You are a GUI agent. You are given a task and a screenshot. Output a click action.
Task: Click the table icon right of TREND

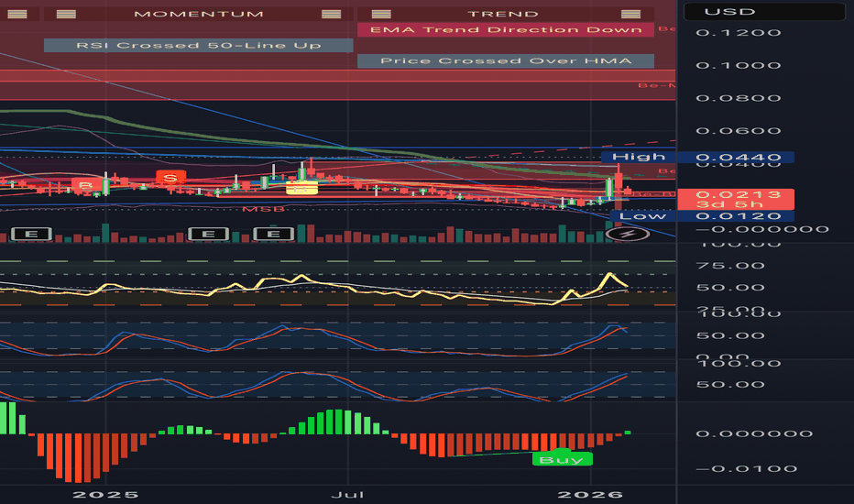click(x=630, y=14)
